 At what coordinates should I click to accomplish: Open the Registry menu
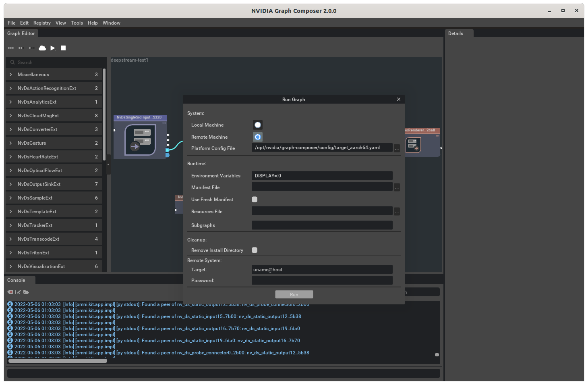click(x=42, y=23)
